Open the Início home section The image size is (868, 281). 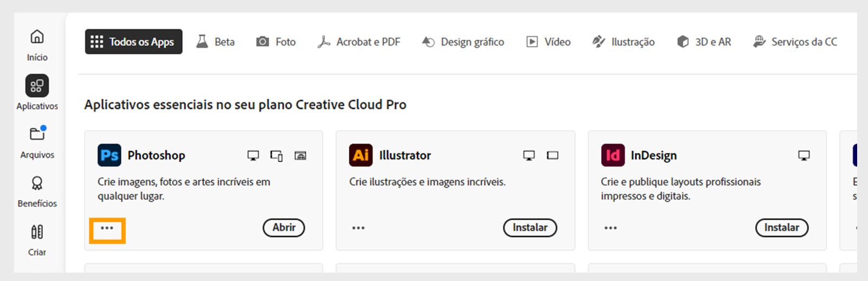click(37, 45)
